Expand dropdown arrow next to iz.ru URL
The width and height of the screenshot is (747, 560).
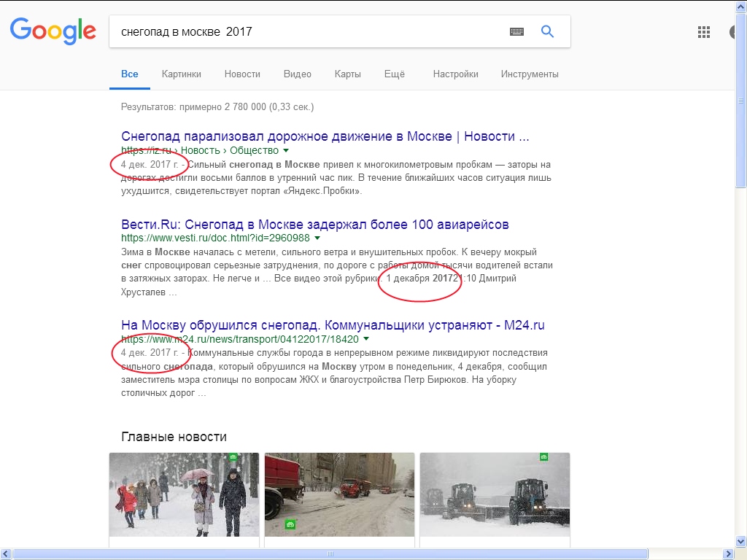pos(286,150)
